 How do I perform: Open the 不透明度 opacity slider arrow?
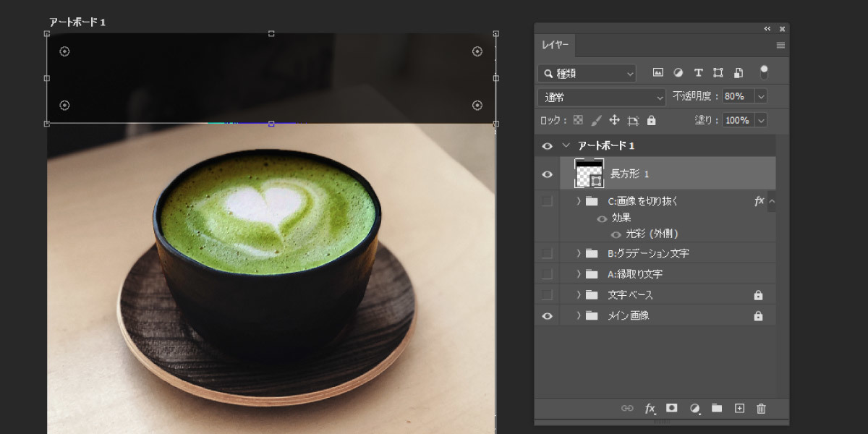click(760, 96)
